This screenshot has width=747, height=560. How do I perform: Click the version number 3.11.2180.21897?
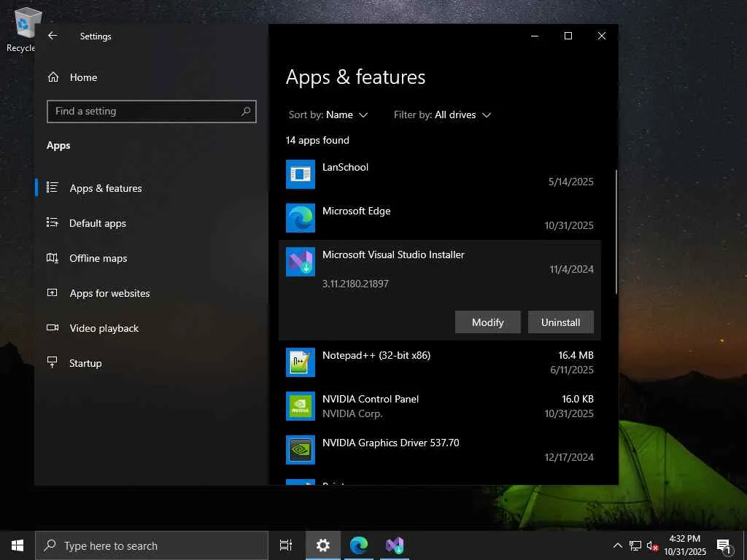(x=355, y=284)
